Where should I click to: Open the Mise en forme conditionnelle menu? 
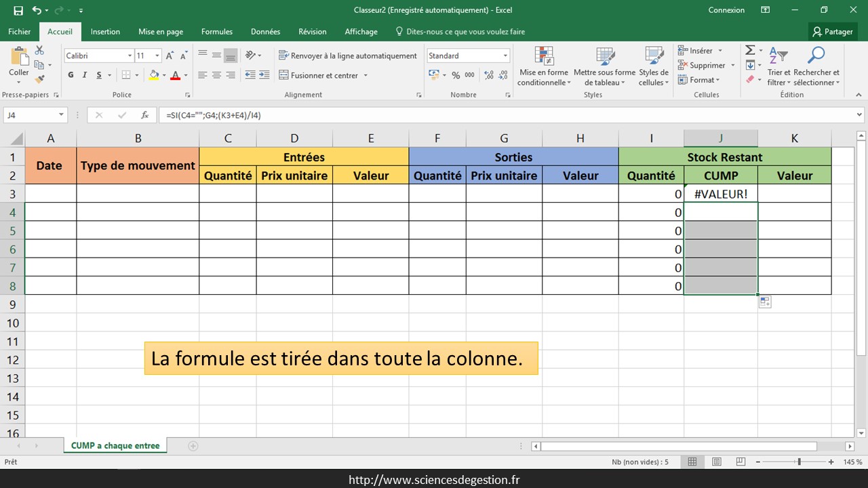coord(543,68)
